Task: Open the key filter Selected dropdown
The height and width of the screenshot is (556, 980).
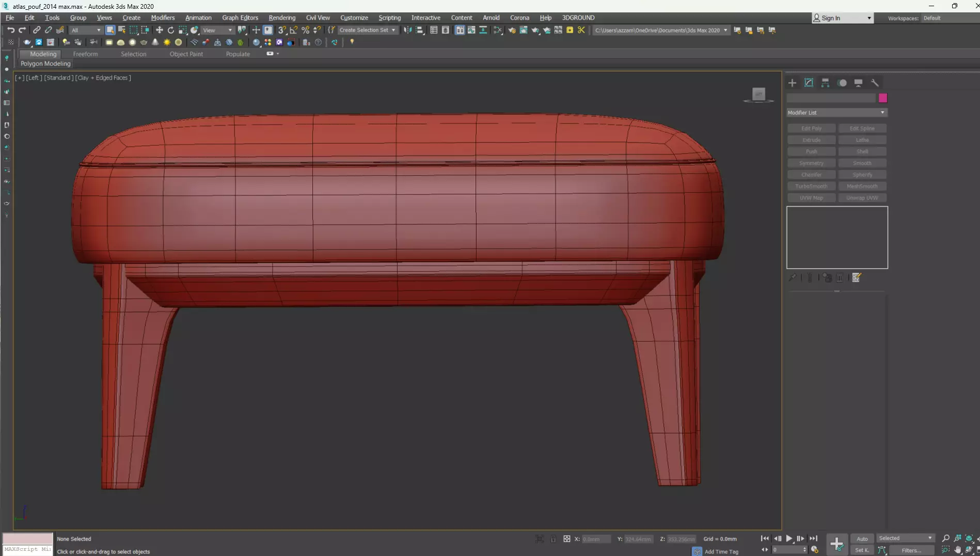Action: (906, 538)
